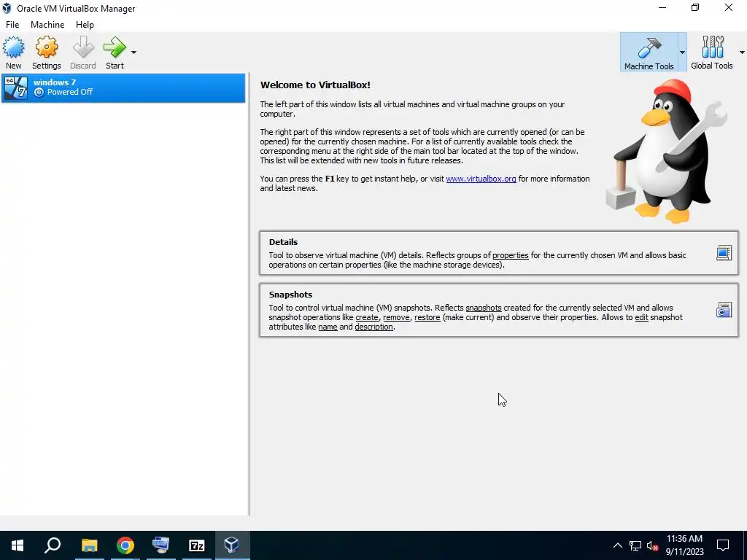This screenshot has height=560, width=747.
Task: Open the Machine menu
Action: pos(47,25)
